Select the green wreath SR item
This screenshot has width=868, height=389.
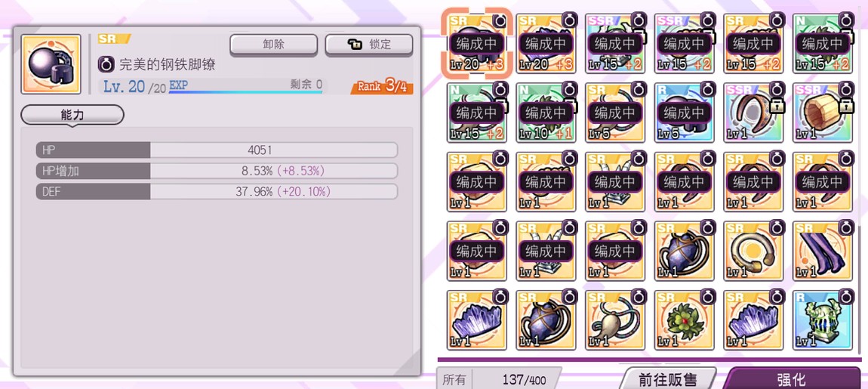[685, 320]
